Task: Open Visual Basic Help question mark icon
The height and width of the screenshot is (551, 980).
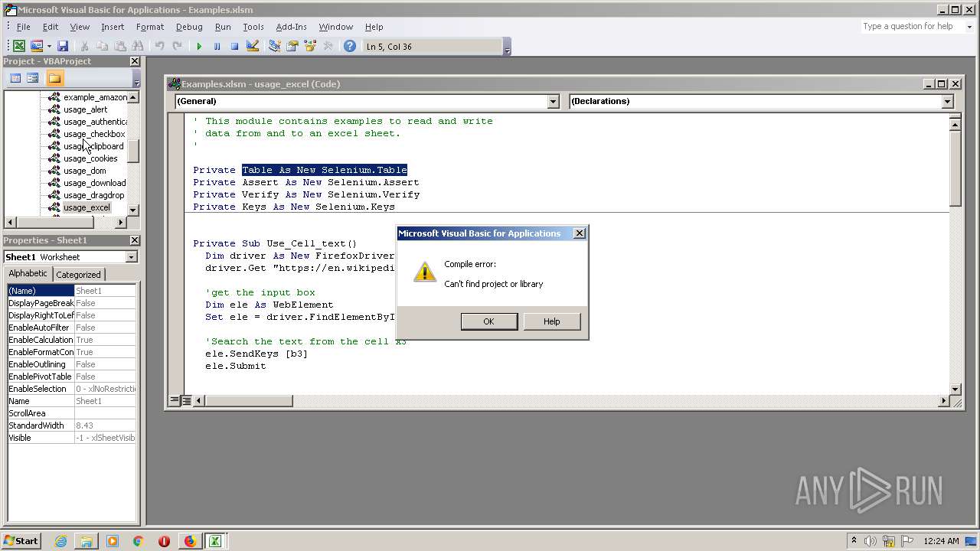Action: click(350, 47)
